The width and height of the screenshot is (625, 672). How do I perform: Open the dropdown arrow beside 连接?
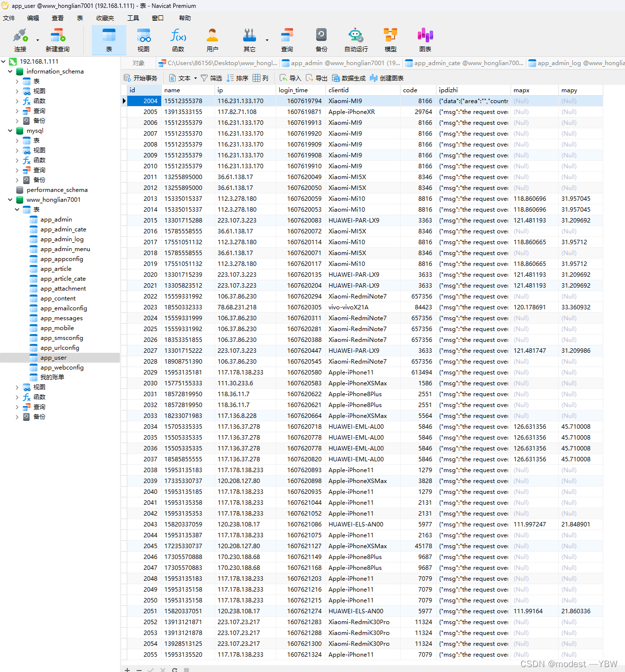click(x=37, y=40)
